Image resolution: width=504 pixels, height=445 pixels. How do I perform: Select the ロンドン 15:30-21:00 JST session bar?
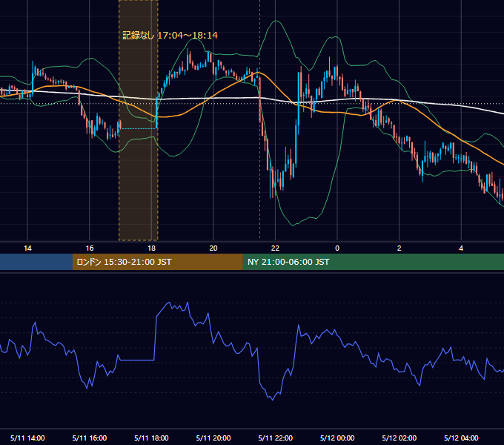[x=157, y=262]
